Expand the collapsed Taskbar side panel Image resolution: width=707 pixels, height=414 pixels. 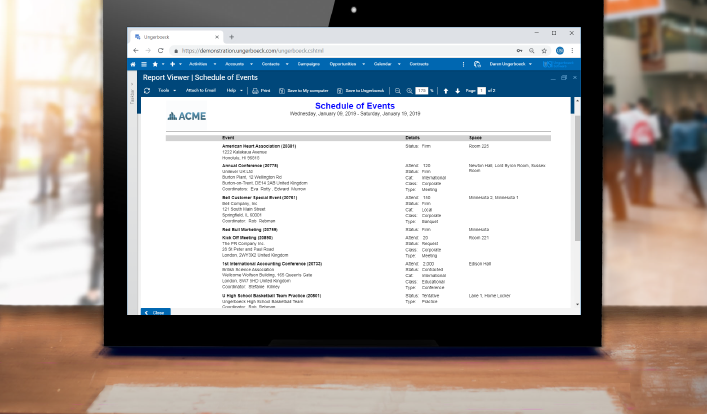(x=132, y=93)
